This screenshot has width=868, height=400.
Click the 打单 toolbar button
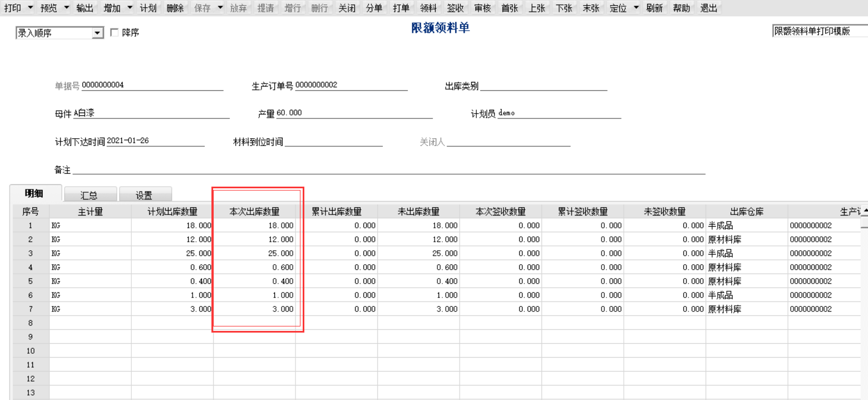click(x=401, y=8)
